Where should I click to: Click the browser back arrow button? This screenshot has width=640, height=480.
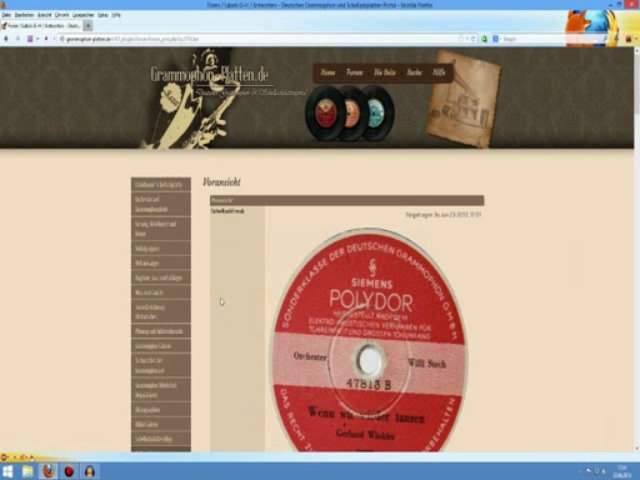(7, 39)
